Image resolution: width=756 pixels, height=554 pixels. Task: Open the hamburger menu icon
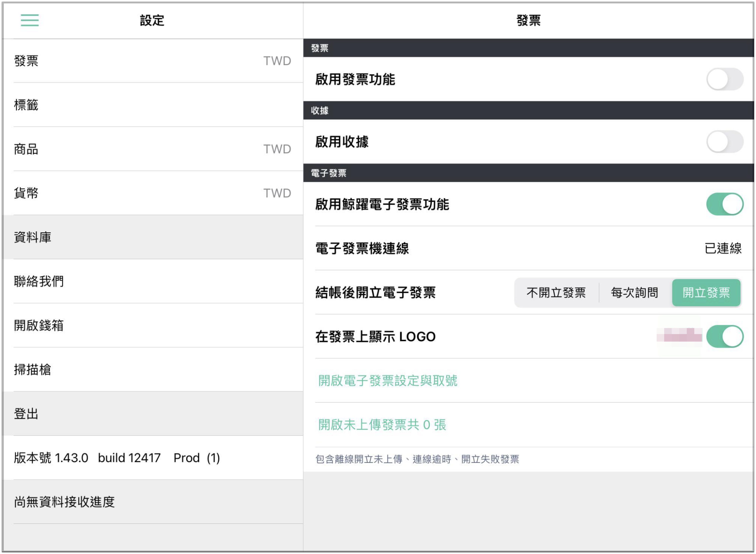[x=30, y=20]
